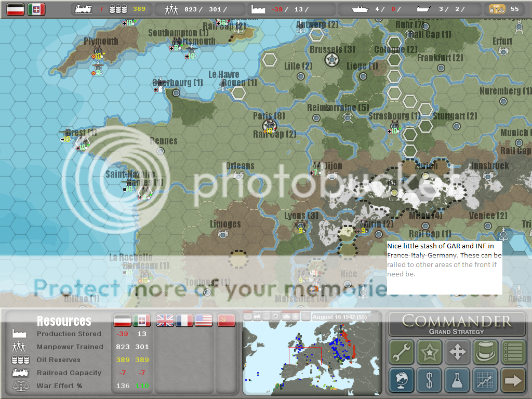Screen dimensions: 532x399
Task: Toggle the train overlay on minimap bar
Action: click(257, 316)
